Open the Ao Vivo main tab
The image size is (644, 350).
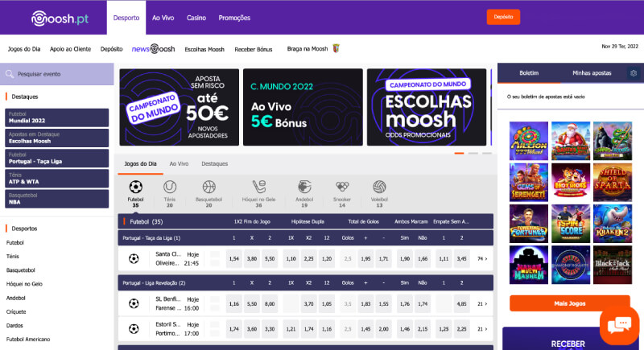pos(163,18)
